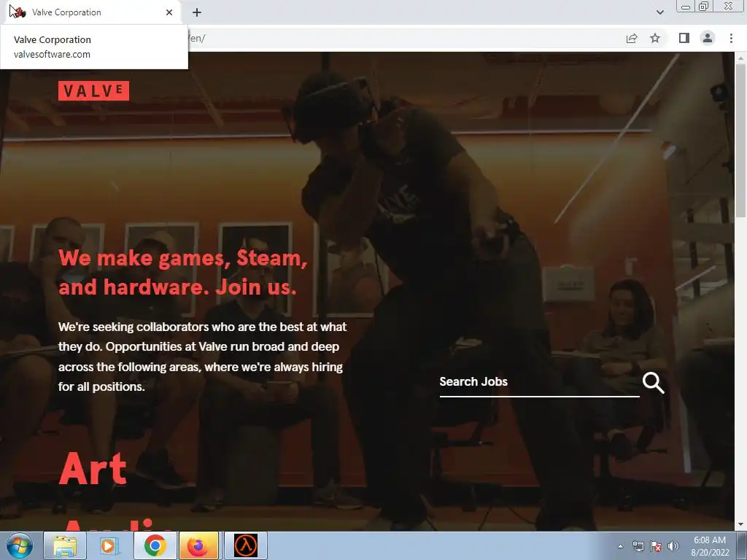
Task: Click the 'We make games, Steam' headline
Action: pos(183,273)
